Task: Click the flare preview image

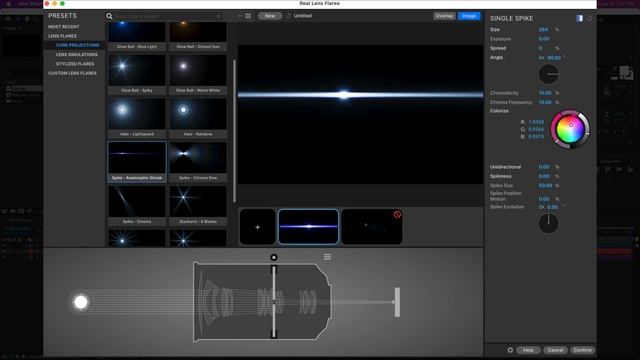Action: coord(360,114)
